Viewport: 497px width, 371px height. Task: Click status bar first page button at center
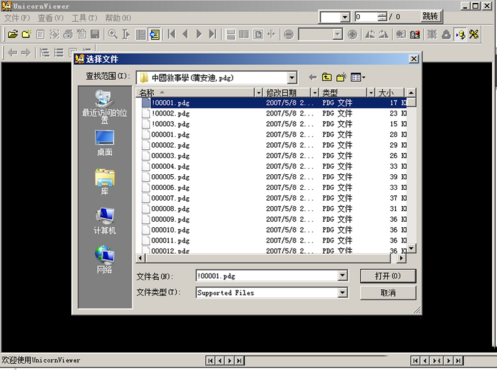coord(210,361)
